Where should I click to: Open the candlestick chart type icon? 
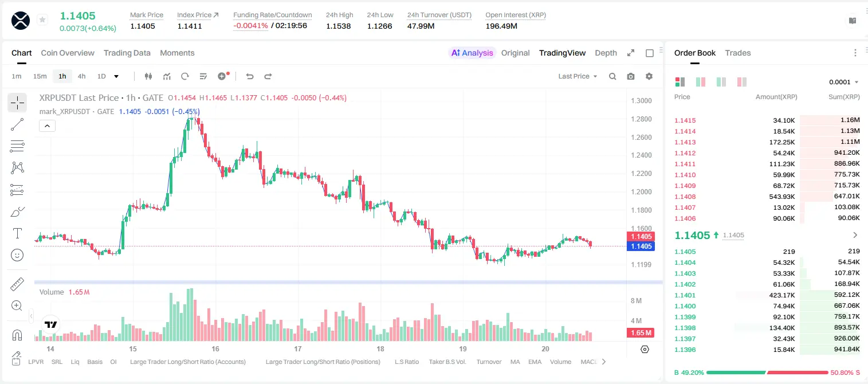coord(148,76)
